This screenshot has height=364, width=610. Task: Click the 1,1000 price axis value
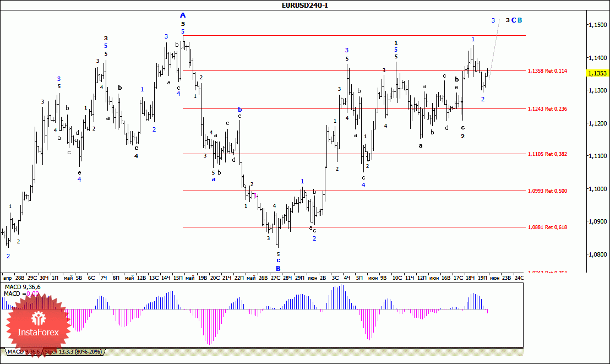(597, 189)
